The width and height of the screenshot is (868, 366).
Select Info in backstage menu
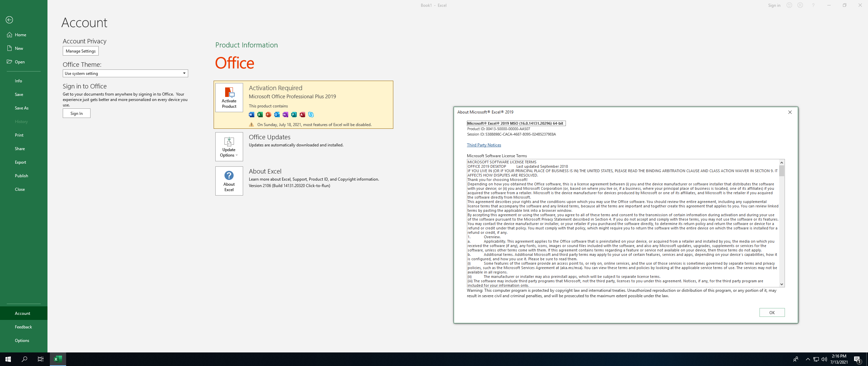[24, 81]
